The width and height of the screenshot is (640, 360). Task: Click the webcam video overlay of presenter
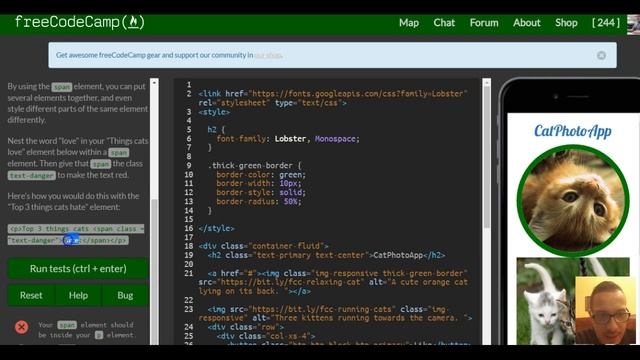click(605, 310)
